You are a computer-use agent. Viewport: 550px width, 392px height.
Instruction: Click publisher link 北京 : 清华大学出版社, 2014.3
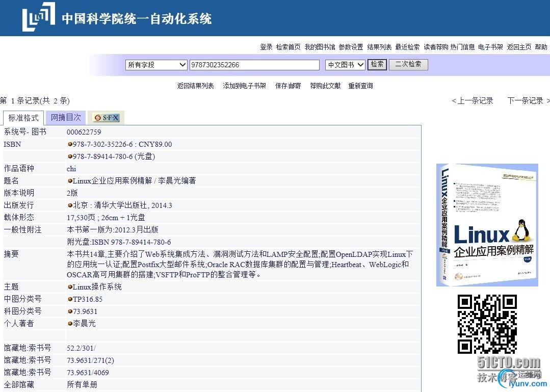[x=122, y=205]
